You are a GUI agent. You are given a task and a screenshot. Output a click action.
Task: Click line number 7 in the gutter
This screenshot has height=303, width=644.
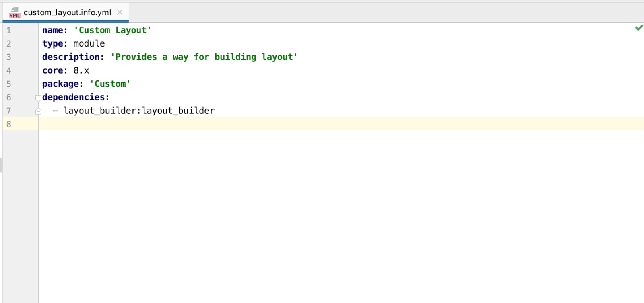click(9, 111)
